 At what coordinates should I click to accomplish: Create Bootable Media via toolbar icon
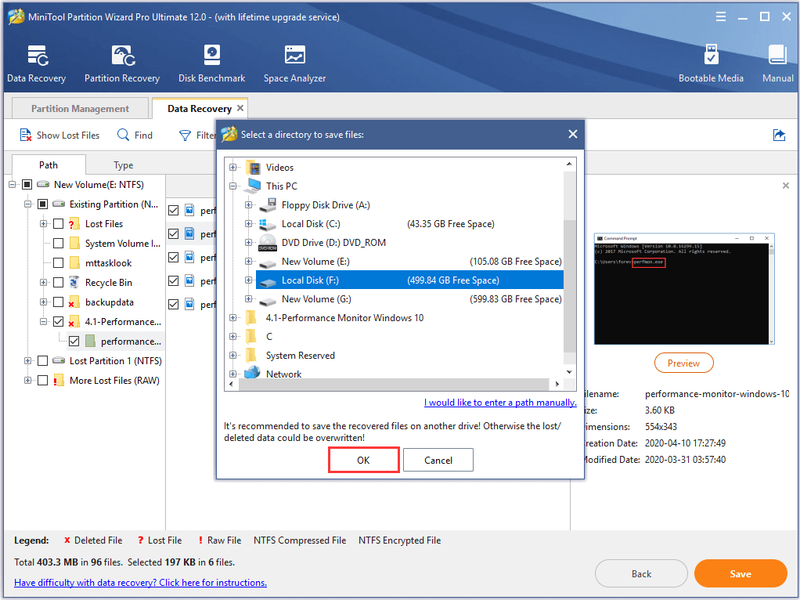tap(711, 63)
